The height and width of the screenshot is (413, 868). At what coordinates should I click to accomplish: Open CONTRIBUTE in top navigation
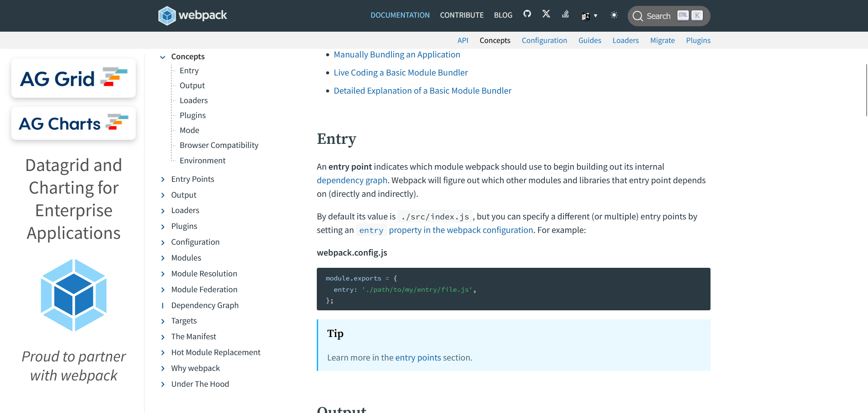[462, 15]
